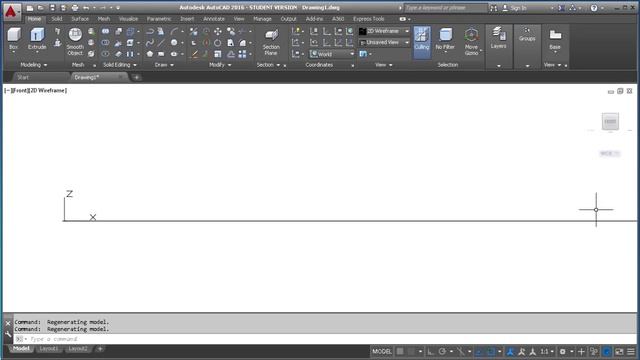Click the Polyline tool in Draw panel
This screenshot has width=640, height=360.
[150, 31]
